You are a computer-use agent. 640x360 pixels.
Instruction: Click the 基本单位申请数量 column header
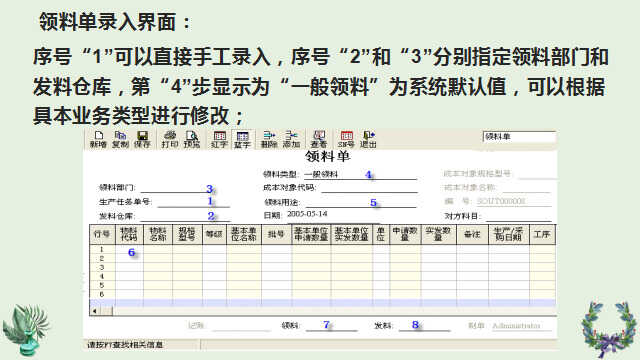pos(311,234)
